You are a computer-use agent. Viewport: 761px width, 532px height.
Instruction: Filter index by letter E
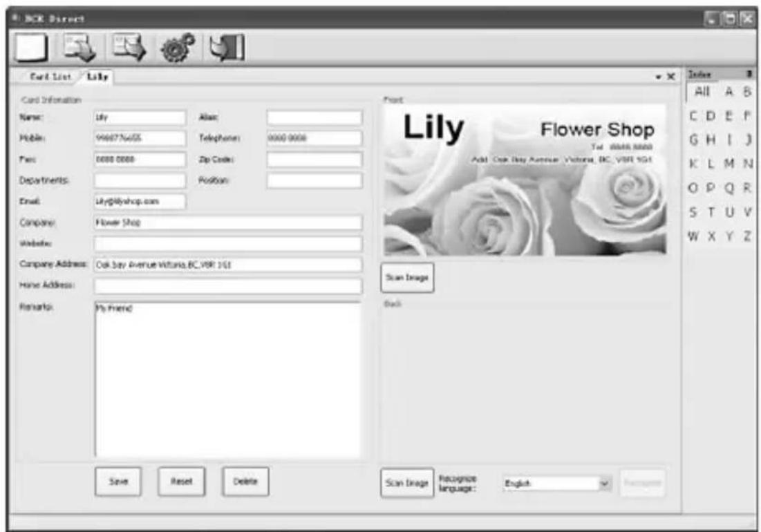(729, 116)
